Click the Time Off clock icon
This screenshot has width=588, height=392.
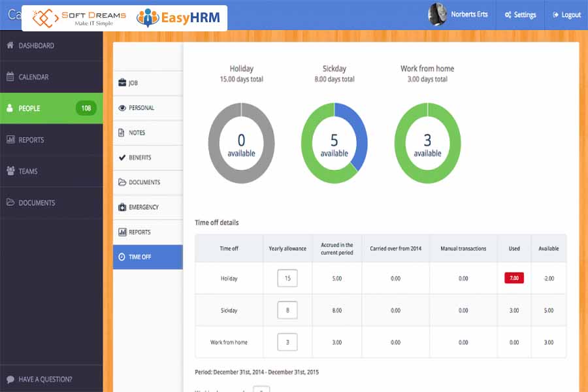tap(122, 257)
